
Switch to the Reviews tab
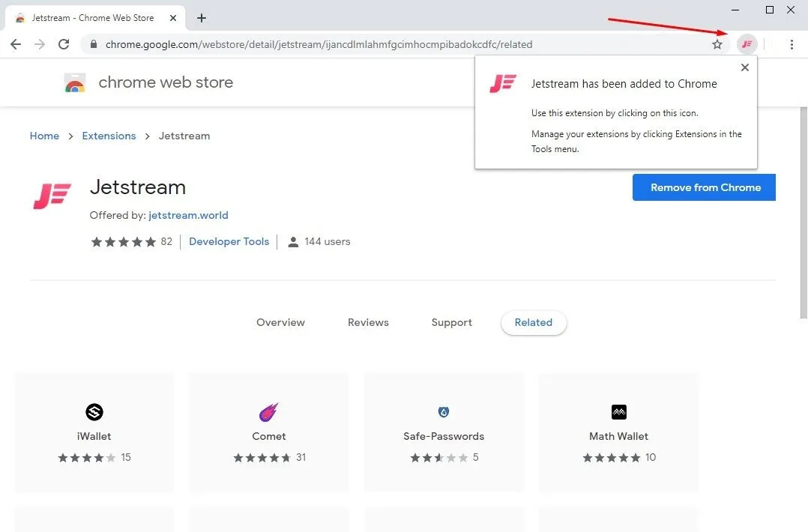click(x=368, y=322)
